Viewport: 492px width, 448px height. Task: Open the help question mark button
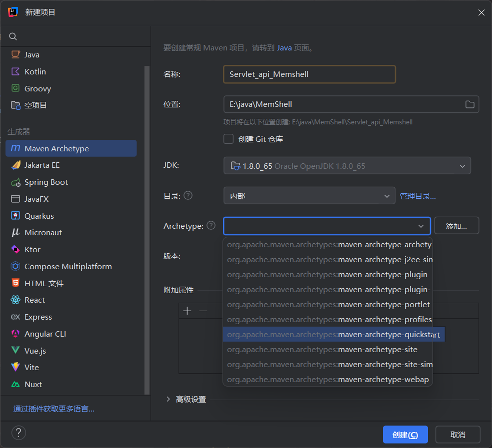pyautogui.click(x=18, y=433)
